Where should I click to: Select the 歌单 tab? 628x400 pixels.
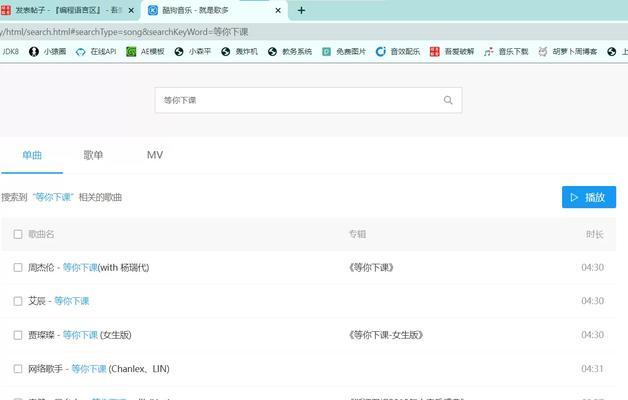[93, 155]
